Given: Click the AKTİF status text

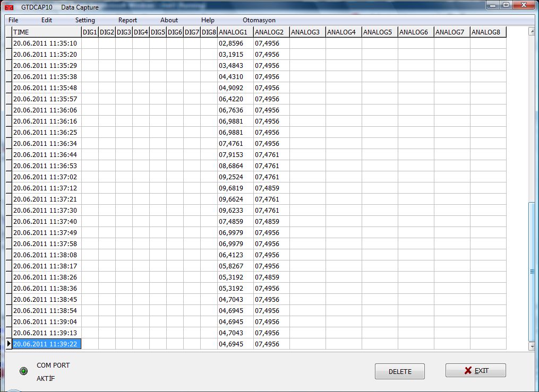Looking at the screenshot, I should pos(46,378).
